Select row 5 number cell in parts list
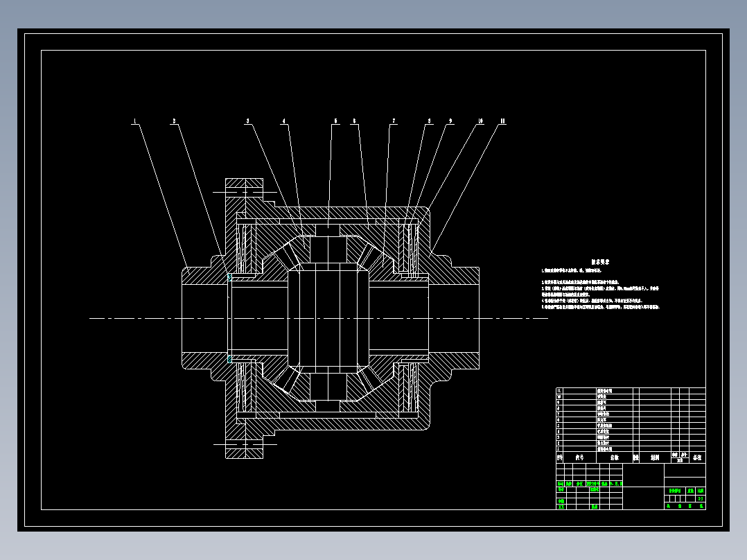The width and height of the screenshot is (747, 560). 559,426
